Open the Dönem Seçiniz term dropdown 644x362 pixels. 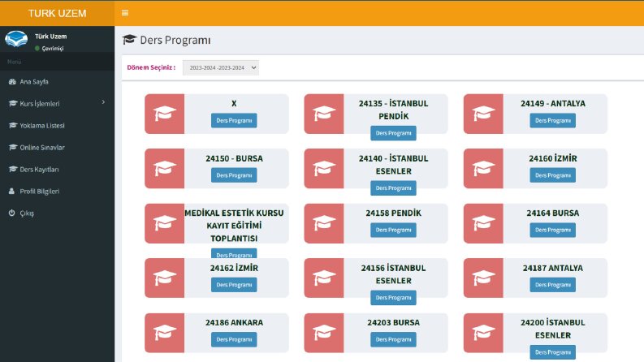(x=221, y=67)
